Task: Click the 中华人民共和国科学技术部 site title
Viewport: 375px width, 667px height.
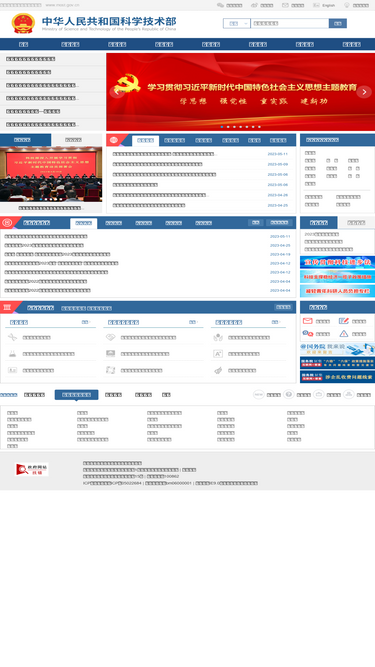Action: (109, 21)
